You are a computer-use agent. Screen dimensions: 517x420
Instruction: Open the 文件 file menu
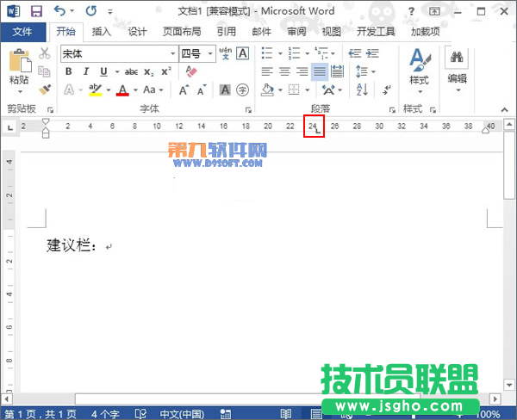pos(22,32)
